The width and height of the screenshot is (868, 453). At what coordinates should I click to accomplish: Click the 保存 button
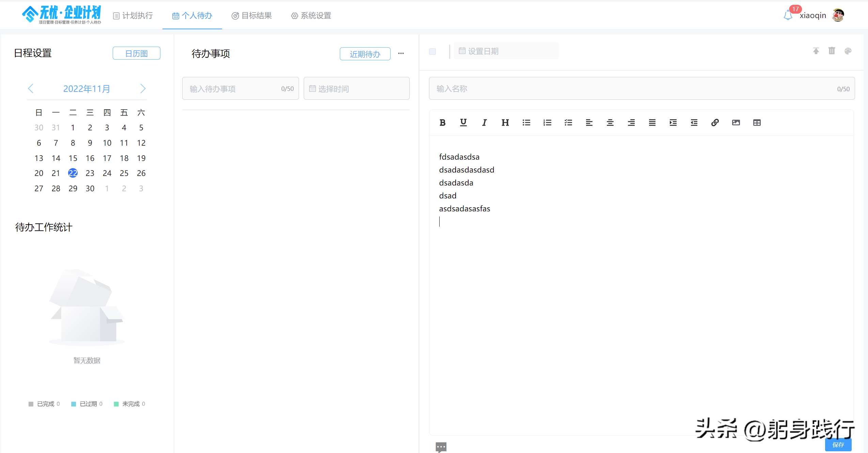pyautogui.click(x=838, y=444)
